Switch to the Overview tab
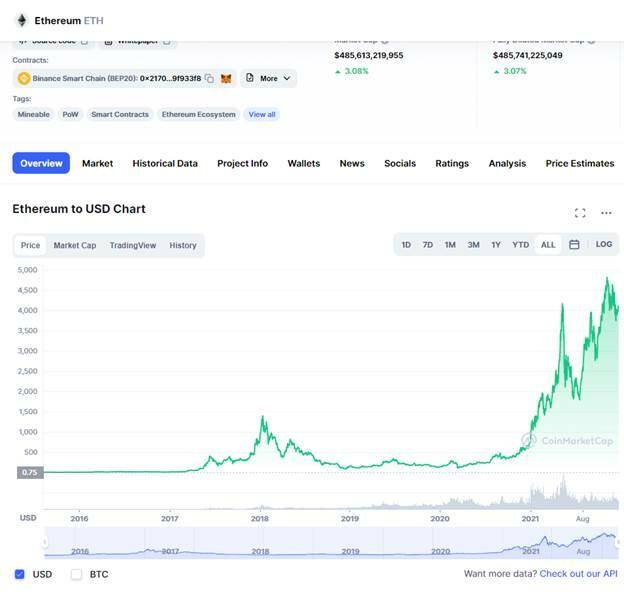Screen dimensions: 624x603 (41, 163)
